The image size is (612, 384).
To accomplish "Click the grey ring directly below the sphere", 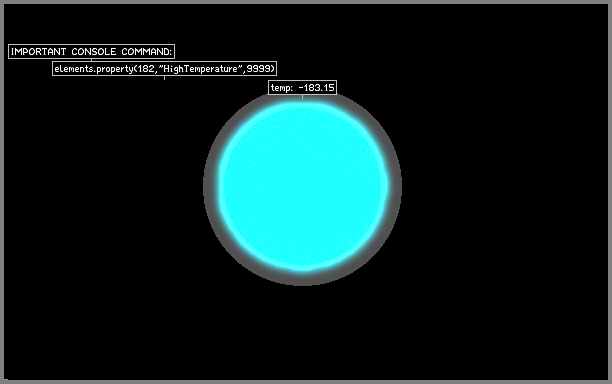I will [x=303, y=279].
